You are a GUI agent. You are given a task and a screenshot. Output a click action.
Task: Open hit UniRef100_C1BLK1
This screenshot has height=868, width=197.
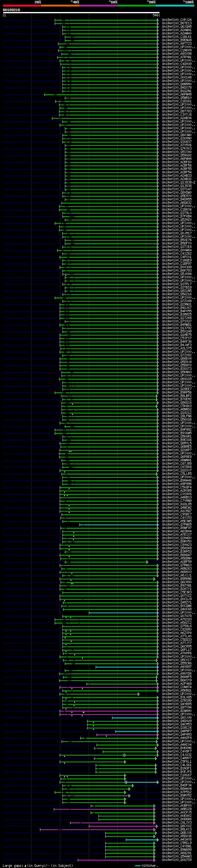(x=177, y=37)
